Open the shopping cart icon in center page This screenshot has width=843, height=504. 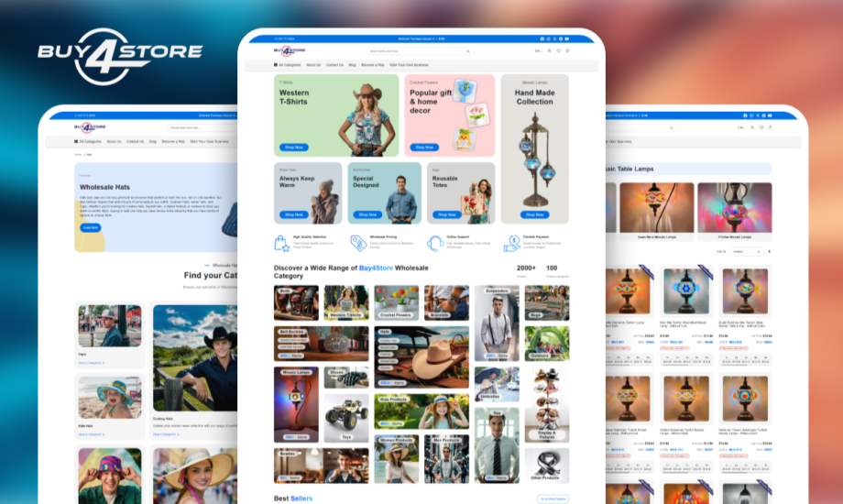[567, 51]
